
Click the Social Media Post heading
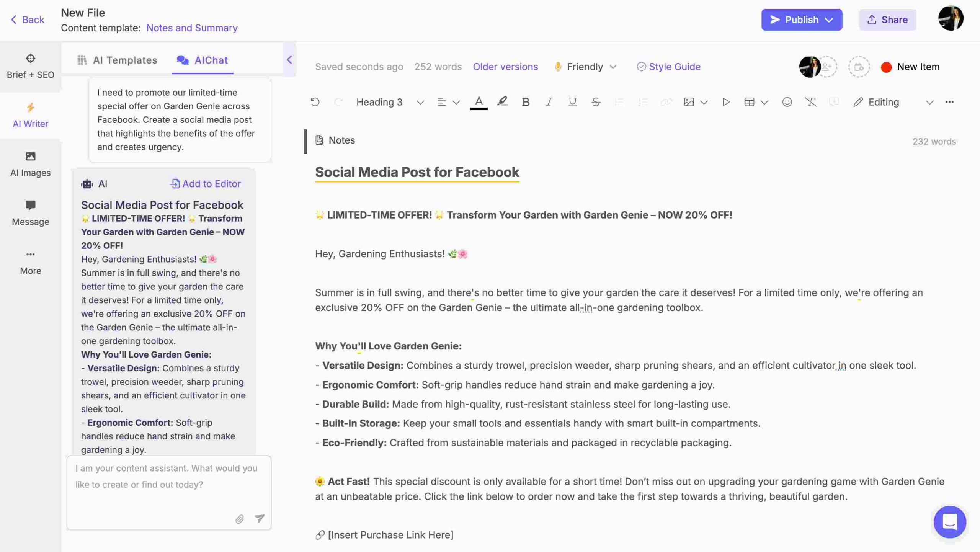click(417, 172)
